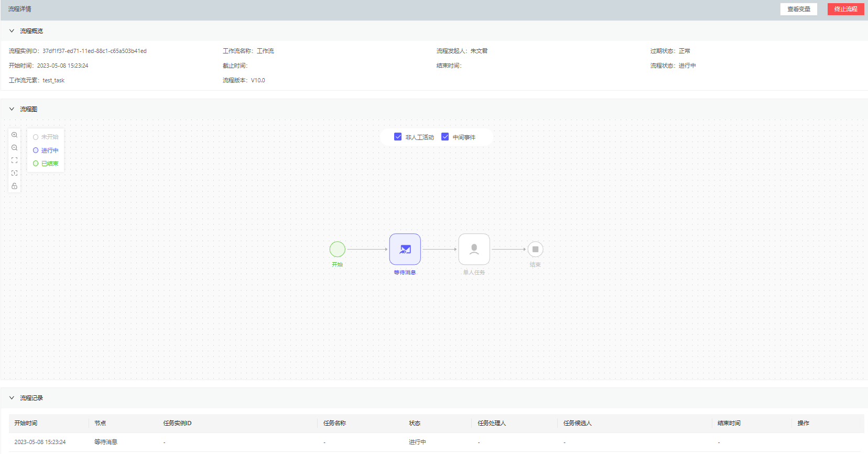Image resolution: width=868 pixels, height=454 pixels.
Task: Select the 单人任务 user task node
Action: 474,250
